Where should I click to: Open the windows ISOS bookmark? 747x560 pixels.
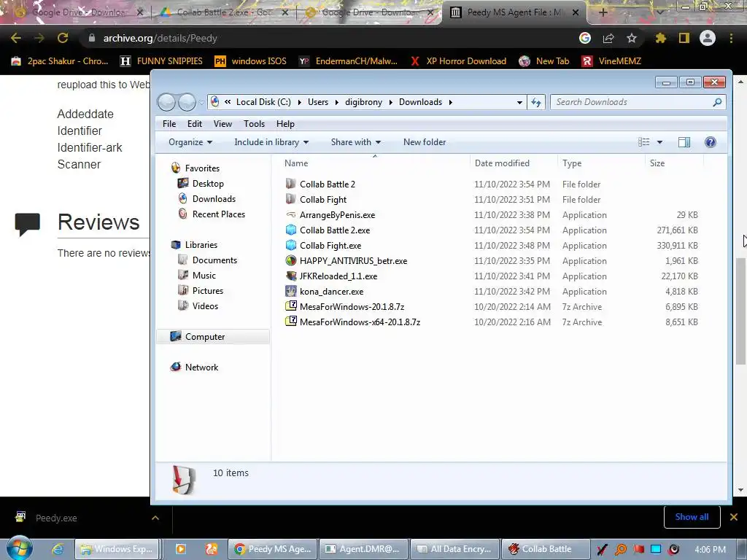pyautogui.click(x=251, y=61)
